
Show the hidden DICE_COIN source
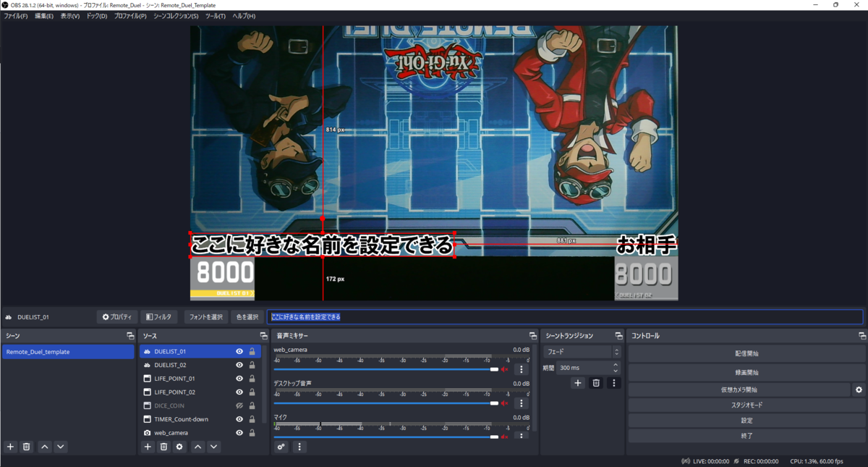239,406
